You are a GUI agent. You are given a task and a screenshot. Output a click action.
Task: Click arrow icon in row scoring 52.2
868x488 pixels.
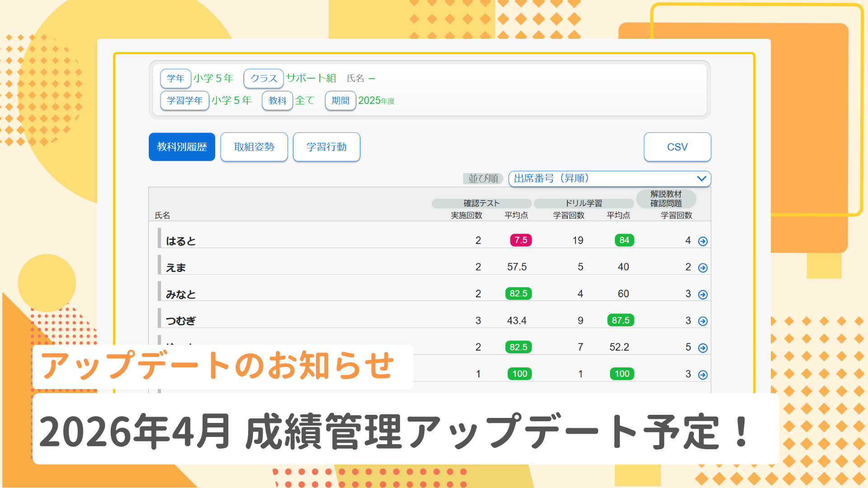click(x=703, y=348)
